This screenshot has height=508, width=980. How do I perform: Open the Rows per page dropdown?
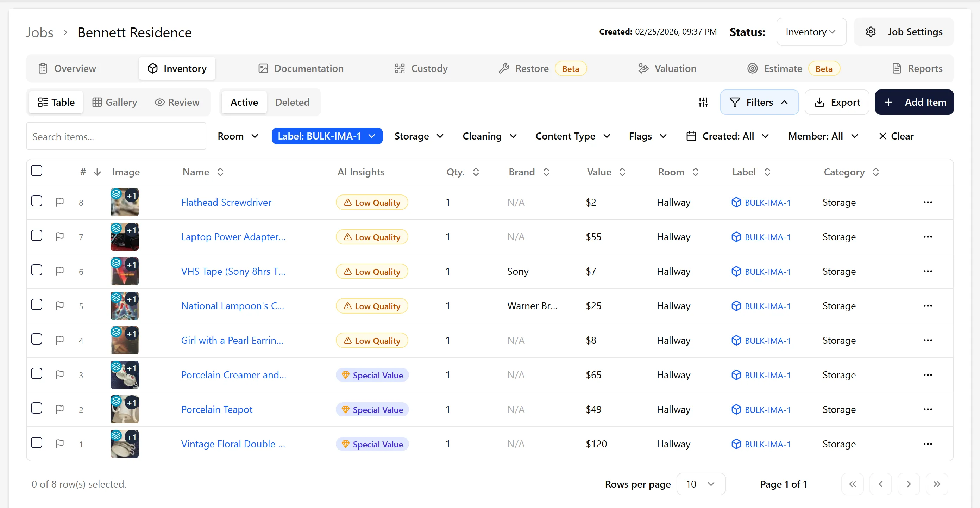[701, 484]
